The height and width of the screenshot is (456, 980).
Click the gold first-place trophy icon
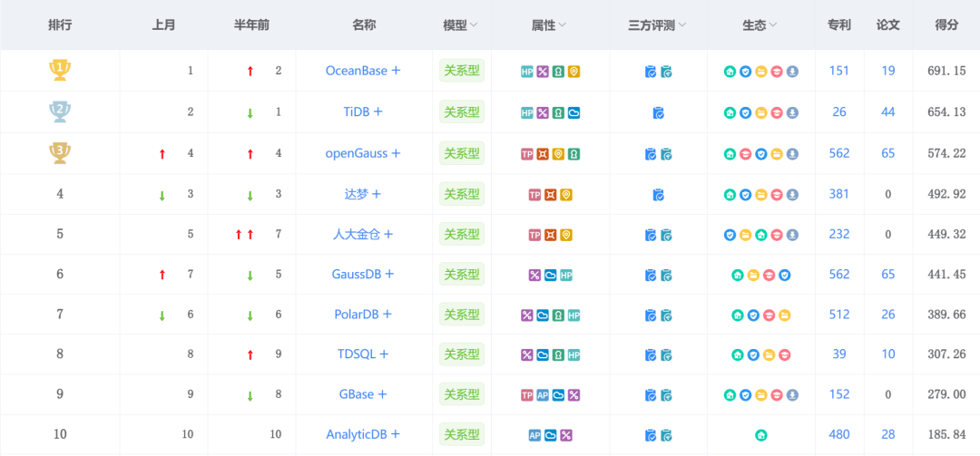point(59,70)
